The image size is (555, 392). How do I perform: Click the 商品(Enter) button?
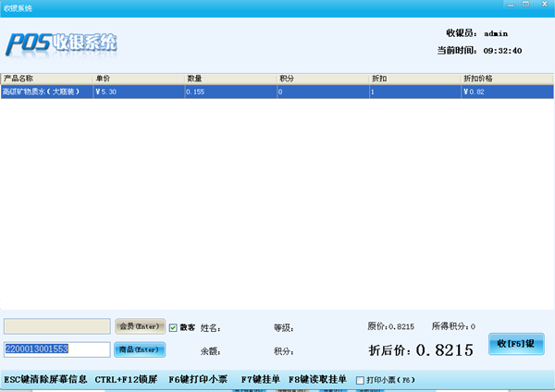tap(140, 349)
